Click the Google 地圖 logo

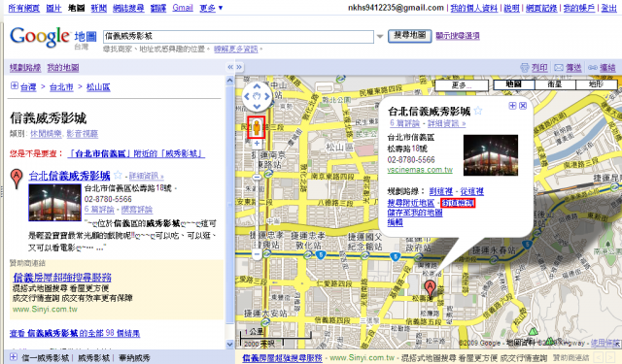click(52, 37)
